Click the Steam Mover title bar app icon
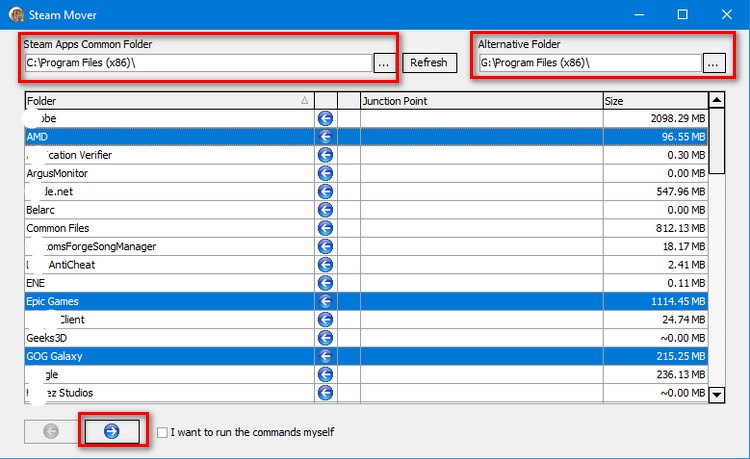The image size is (750, 459). coord(16,15)
